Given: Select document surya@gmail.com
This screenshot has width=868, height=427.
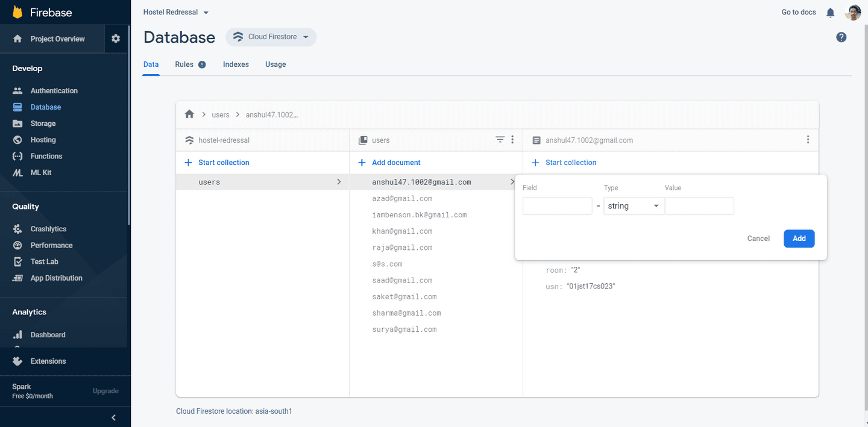Looking at the screenshot, I should (404, 329).
